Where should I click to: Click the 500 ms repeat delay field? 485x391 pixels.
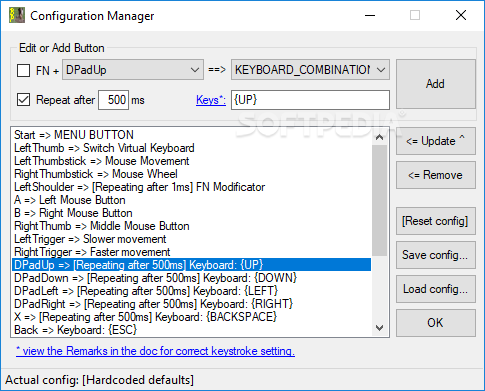(113, 100)
